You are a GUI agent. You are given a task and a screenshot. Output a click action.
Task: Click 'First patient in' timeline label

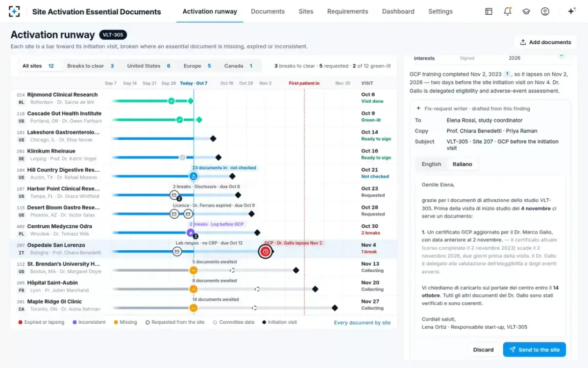click(304, 83)
